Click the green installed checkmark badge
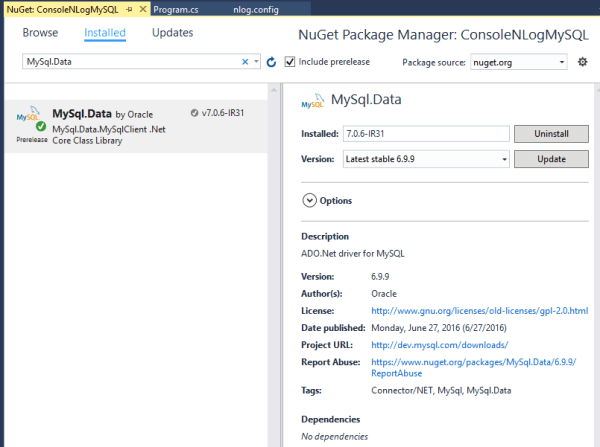Viewport: 600px width, 447px height. click(41, 126)
